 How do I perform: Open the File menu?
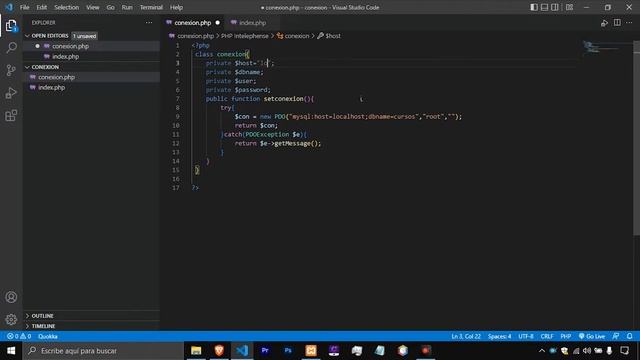24,7
